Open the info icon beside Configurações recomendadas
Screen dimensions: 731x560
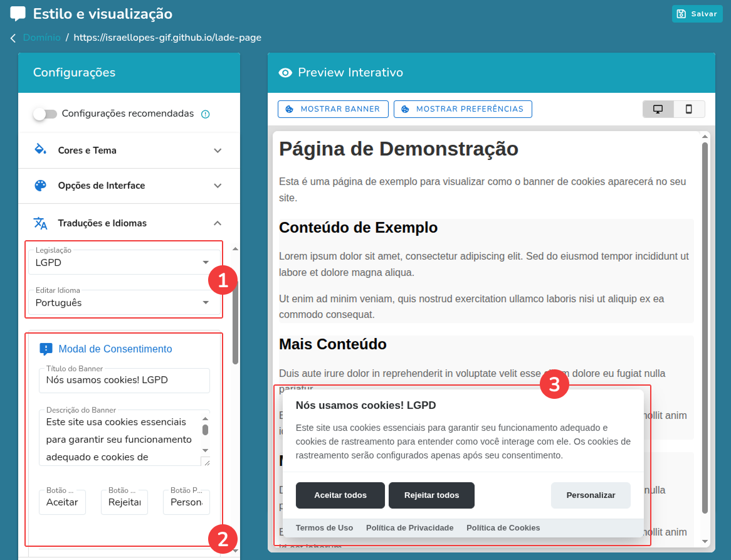coord(206,113)
